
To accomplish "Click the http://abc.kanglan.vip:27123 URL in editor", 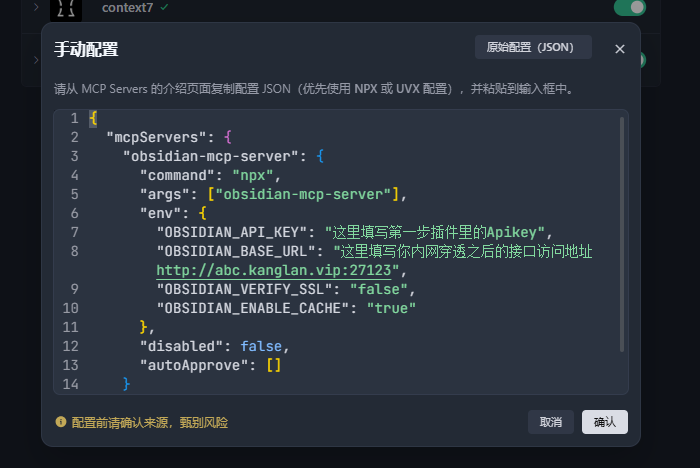I will [x=272, y=270].
